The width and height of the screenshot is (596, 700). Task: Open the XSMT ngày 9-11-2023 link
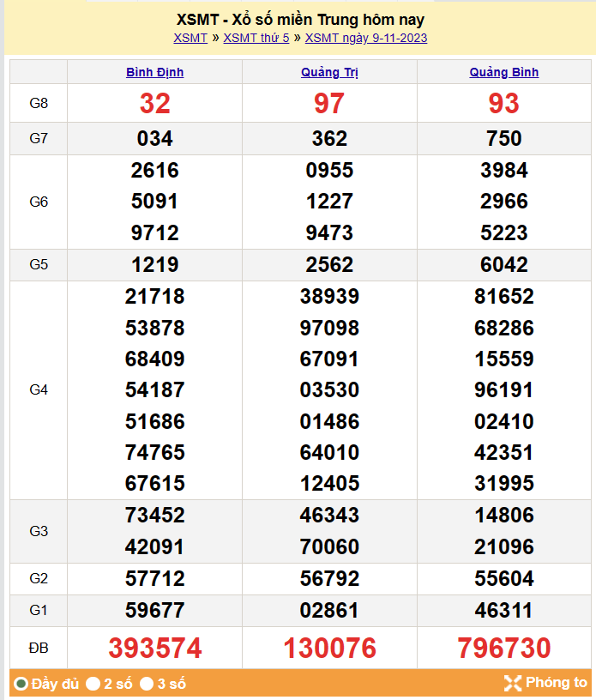[x=366, y=38]
